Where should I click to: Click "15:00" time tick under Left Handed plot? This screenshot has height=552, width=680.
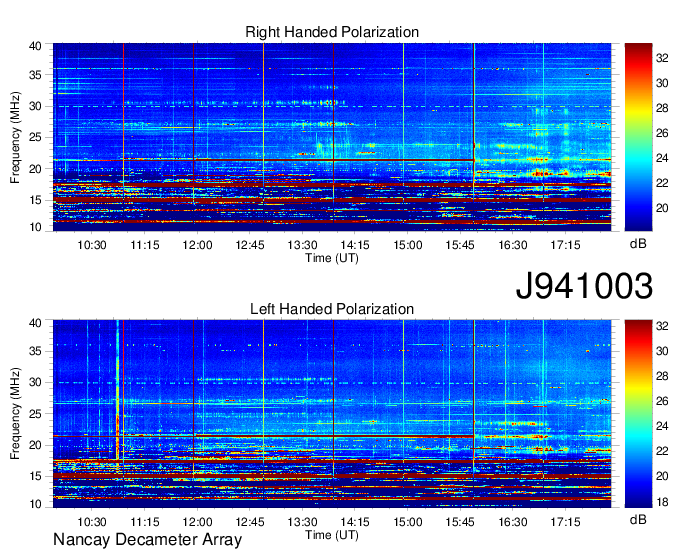[408, 522]
